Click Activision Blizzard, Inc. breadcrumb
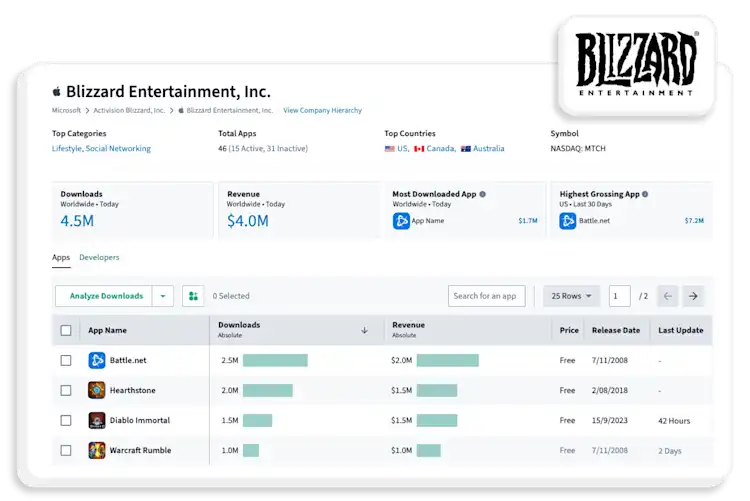The width and height of the screenshot is (750, 501). (x=129, y=111)
